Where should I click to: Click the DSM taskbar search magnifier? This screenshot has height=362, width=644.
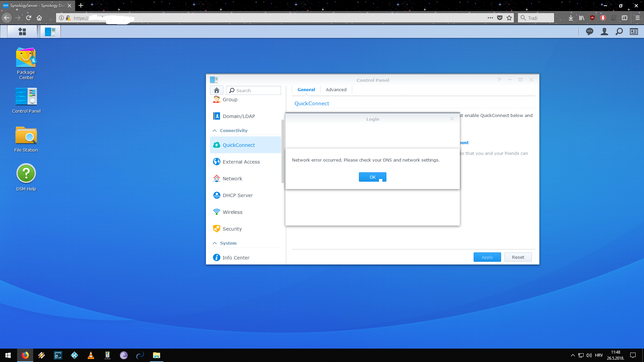coord(619,32)
